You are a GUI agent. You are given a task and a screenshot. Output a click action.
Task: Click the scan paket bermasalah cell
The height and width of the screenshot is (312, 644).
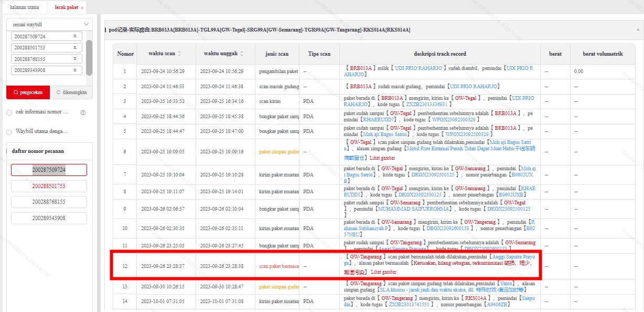pyautogui.click(x=278, y=266)
